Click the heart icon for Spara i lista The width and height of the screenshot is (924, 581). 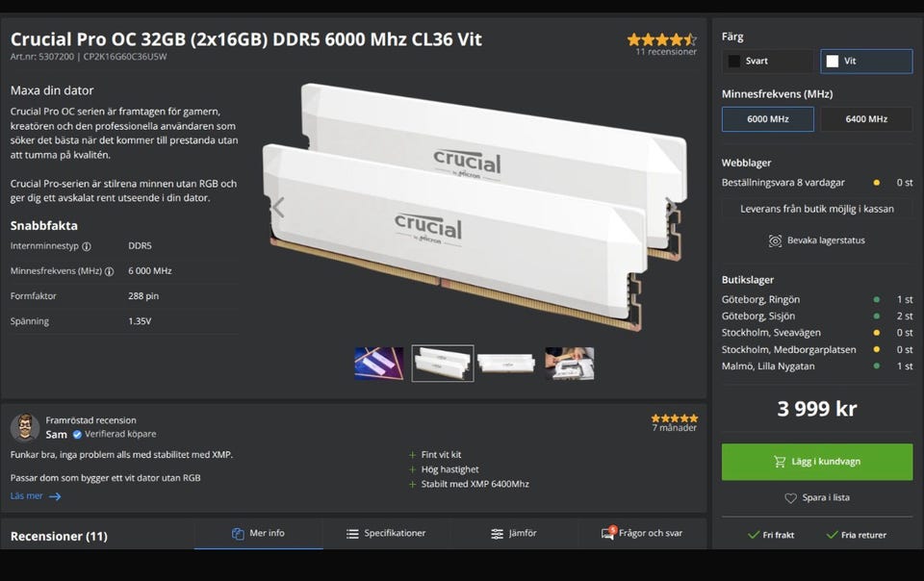click(790, 498)
